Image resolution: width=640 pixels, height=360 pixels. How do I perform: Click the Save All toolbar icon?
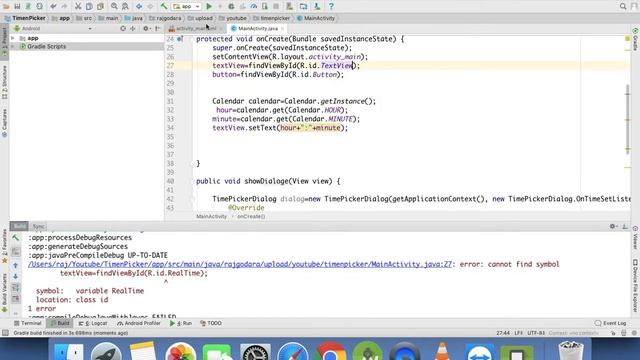tap(17, 6)
